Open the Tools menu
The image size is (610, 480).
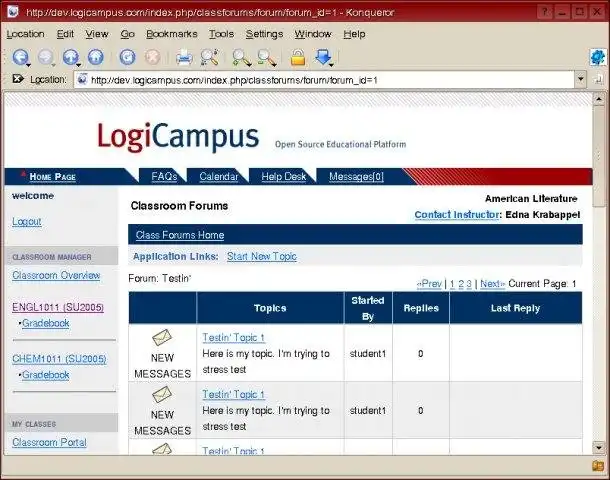point(221,34)
